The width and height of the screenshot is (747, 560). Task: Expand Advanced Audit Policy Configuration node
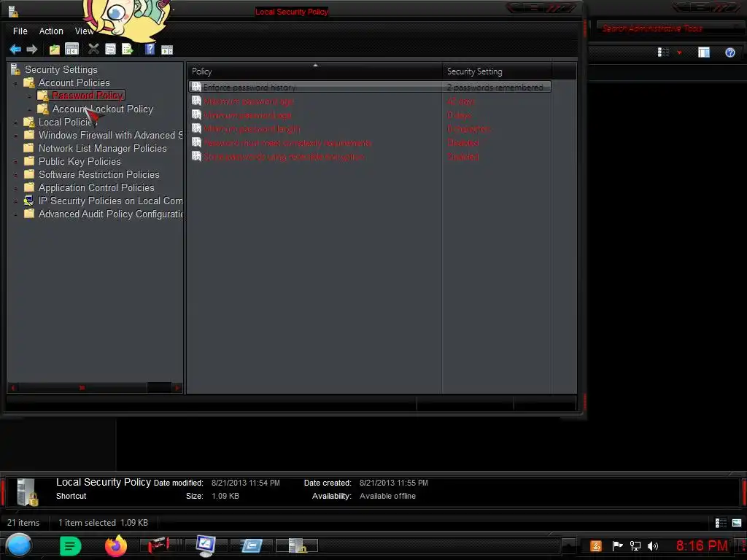16,214
